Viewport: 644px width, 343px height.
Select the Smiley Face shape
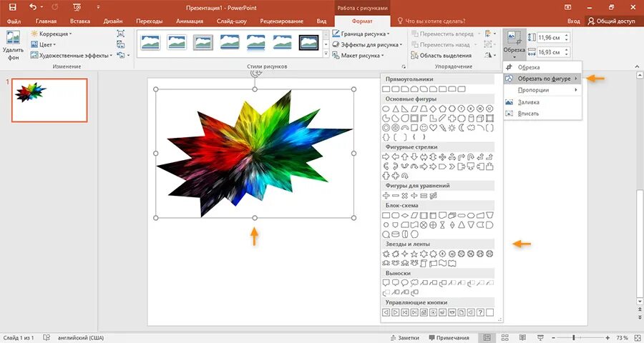point(424,128)
